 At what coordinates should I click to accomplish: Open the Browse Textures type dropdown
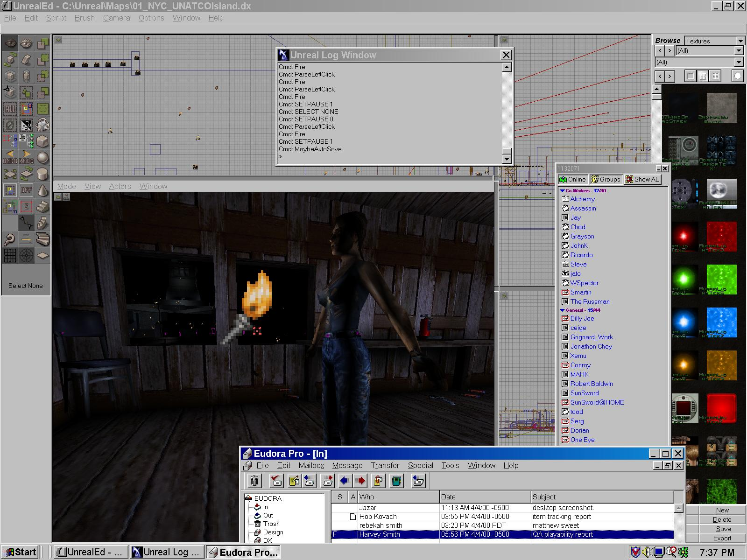tap(740, 41)
